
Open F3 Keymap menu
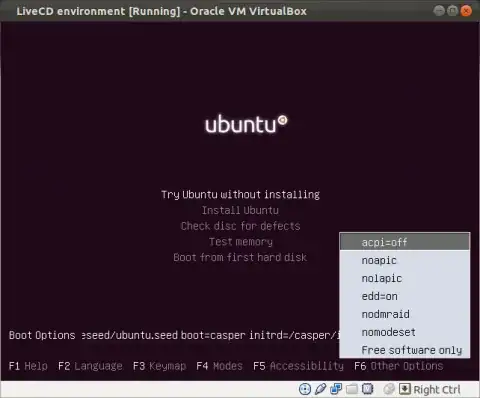click(159, 366)
